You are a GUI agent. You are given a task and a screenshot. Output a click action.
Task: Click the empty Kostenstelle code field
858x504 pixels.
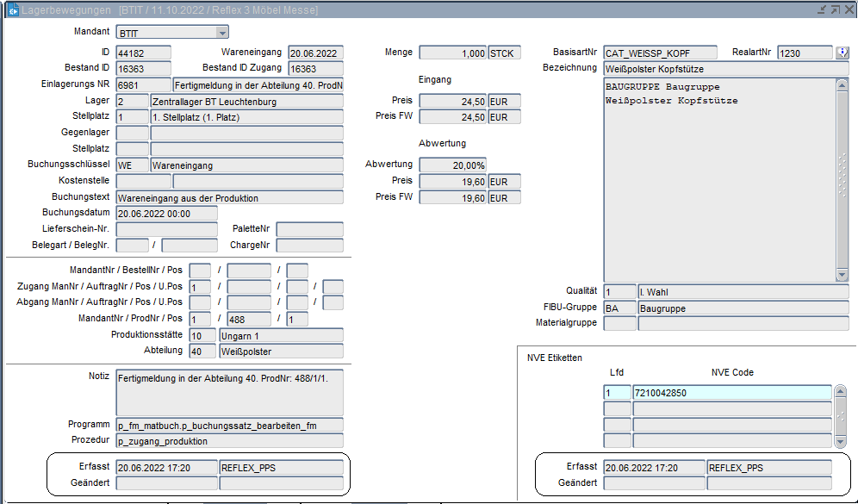[x=143, y=181]
